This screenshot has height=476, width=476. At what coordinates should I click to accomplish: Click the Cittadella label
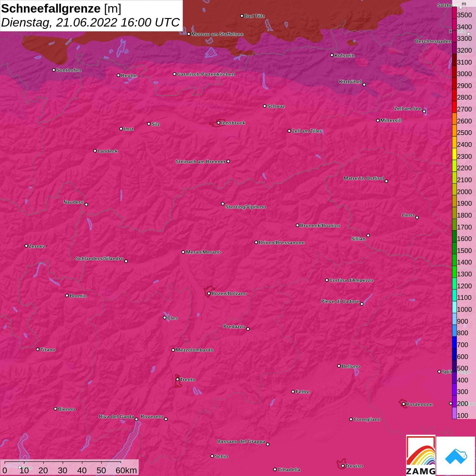289,470
